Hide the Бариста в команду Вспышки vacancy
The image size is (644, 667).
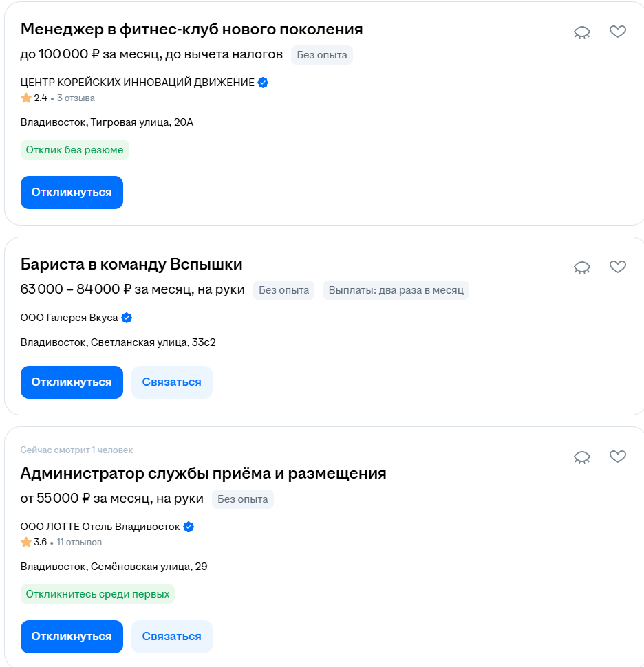tap(582, 267)
